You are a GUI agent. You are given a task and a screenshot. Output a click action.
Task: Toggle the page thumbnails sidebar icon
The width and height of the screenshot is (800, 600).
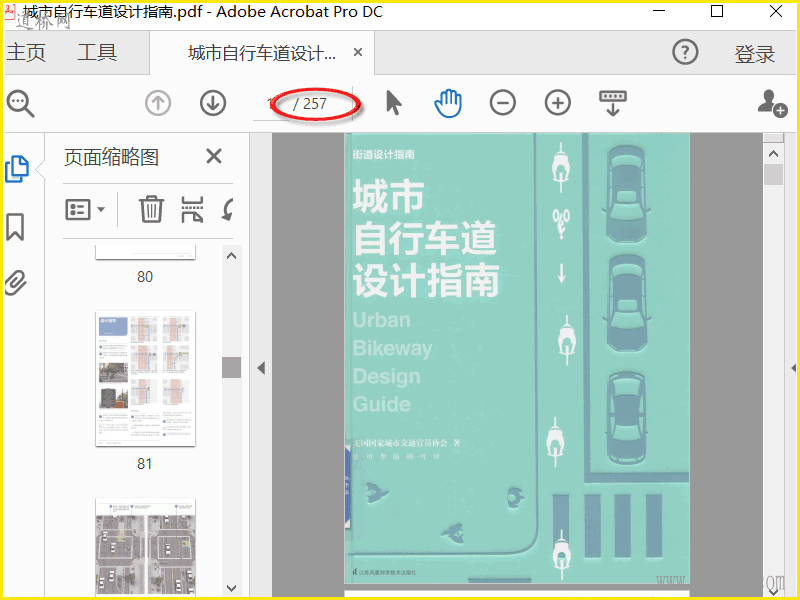[17, 169]
